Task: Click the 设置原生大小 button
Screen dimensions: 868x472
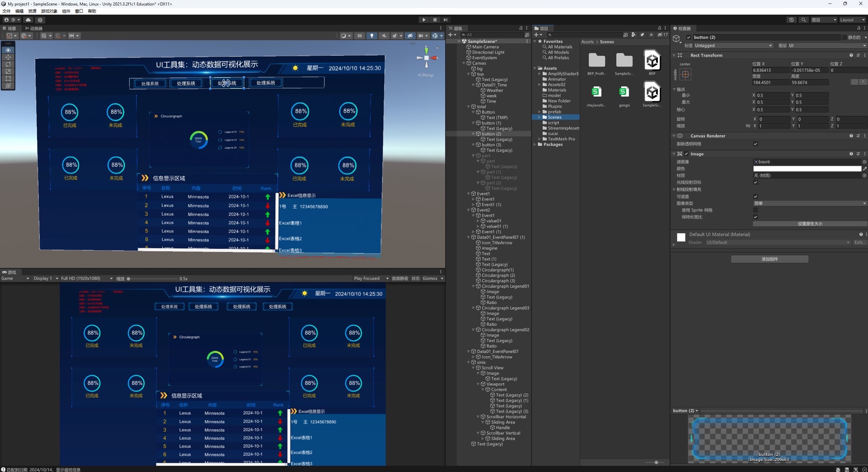Action: click(810, 224)
